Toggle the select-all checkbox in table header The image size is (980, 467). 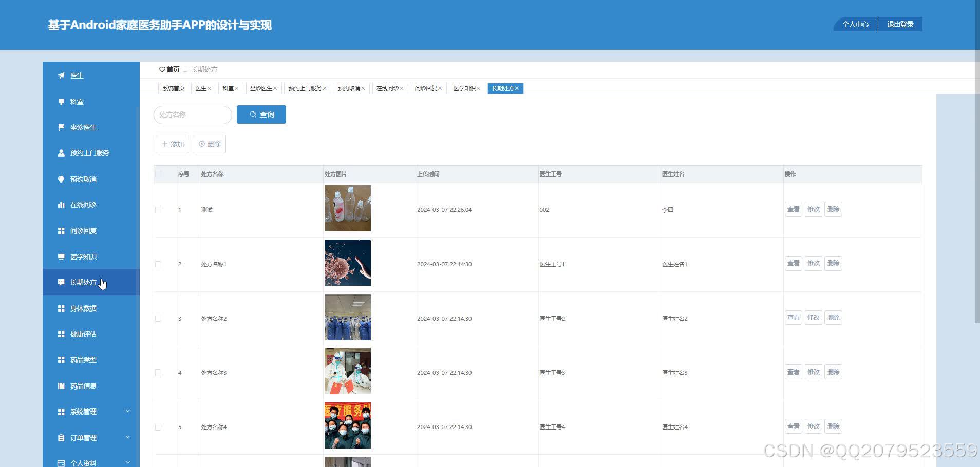click(158, 174)
